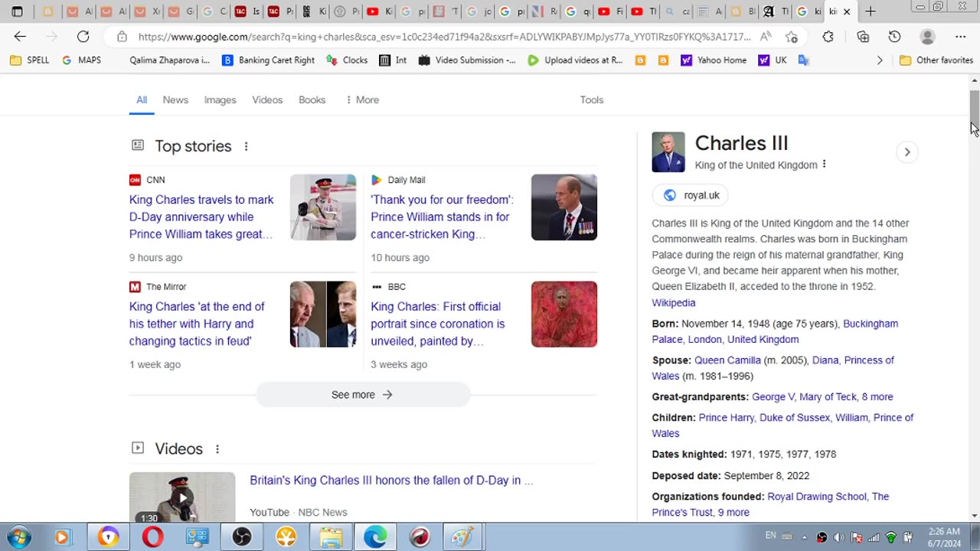This screenshot has height=551, width=980.
Task: Open royal.uk website chip
Action: click(691, 195)
